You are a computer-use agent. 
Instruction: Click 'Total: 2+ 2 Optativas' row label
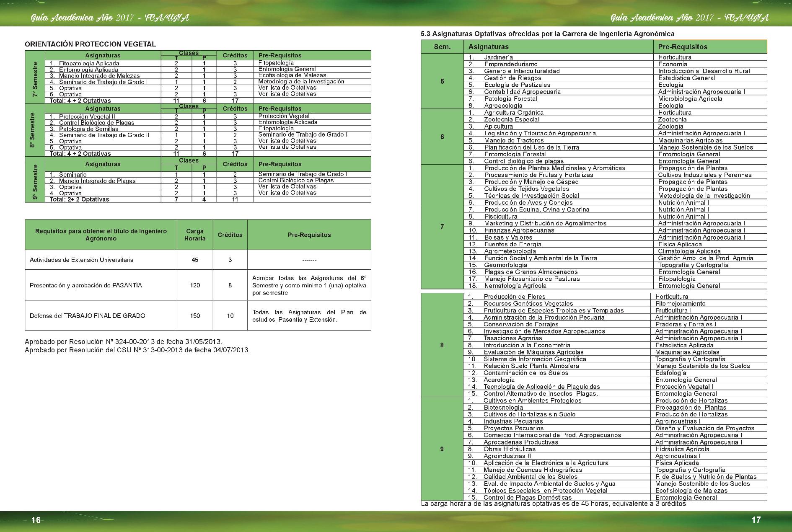pos(79,199)
